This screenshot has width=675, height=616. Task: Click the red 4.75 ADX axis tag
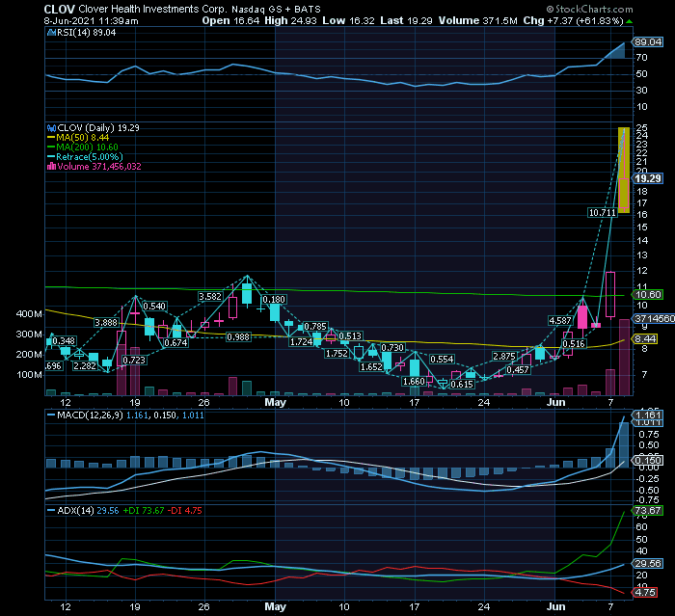[x=645, y=593]
